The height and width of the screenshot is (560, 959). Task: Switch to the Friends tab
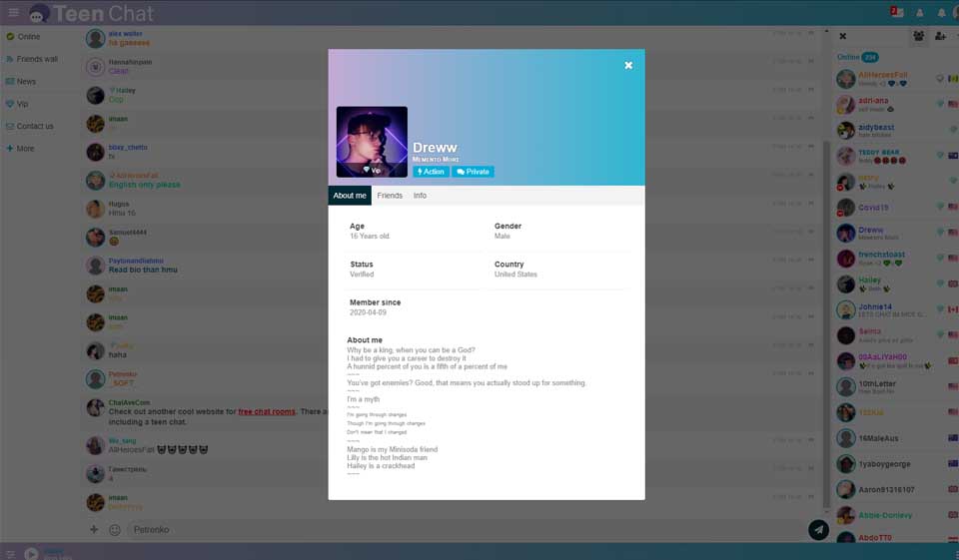click(x=390, y=196)
